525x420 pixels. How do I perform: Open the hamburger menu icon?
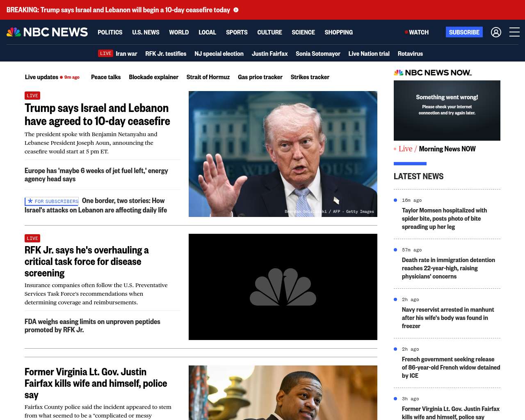click(514, 32)
